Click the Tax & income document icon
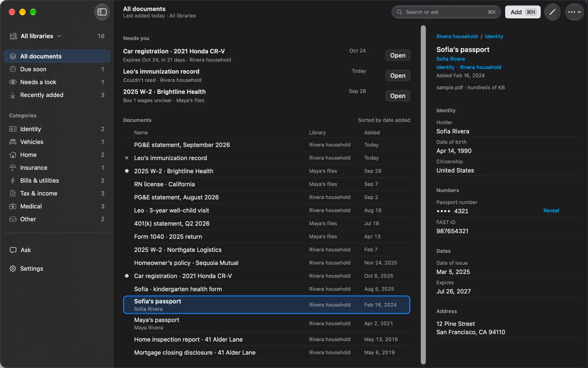The width and height of the screenshot is (588, 368). (x=13, y=193)
